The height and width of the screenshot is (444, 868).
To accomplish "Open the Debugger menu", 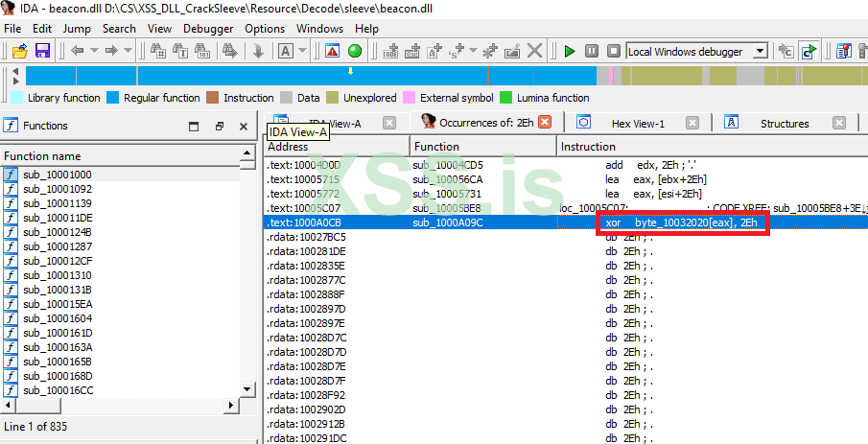I will pyautogui.click(x=208, y=28).
